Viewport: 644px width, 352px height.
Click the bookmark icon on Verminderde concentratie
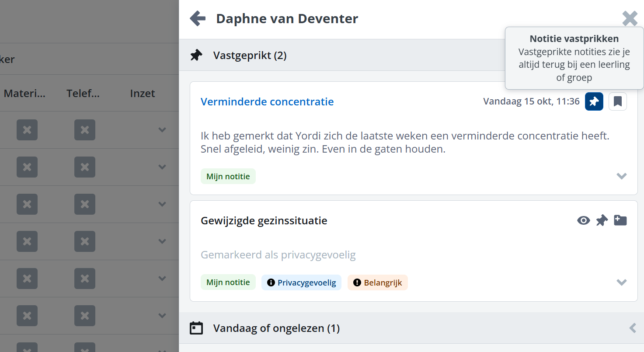[617, 101]
